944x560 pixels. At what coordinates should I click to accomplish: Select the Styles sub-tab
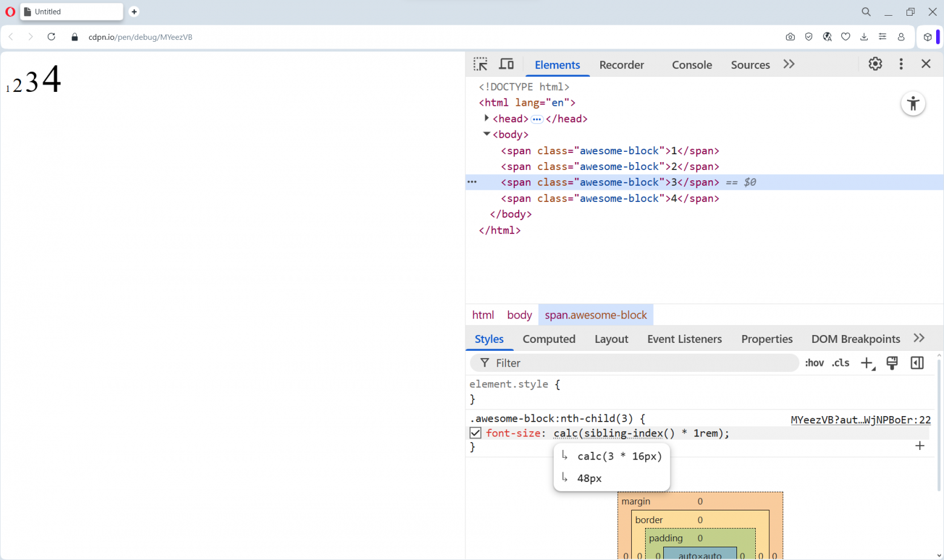[x=489, y=339]
